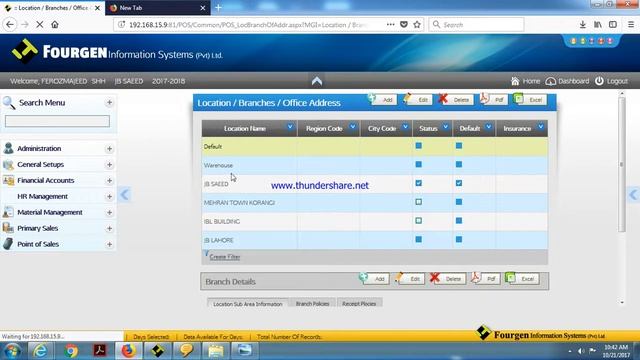The height and width of the screenshot is (360, 640).
Task: Log out of the application
Action: 611,81
